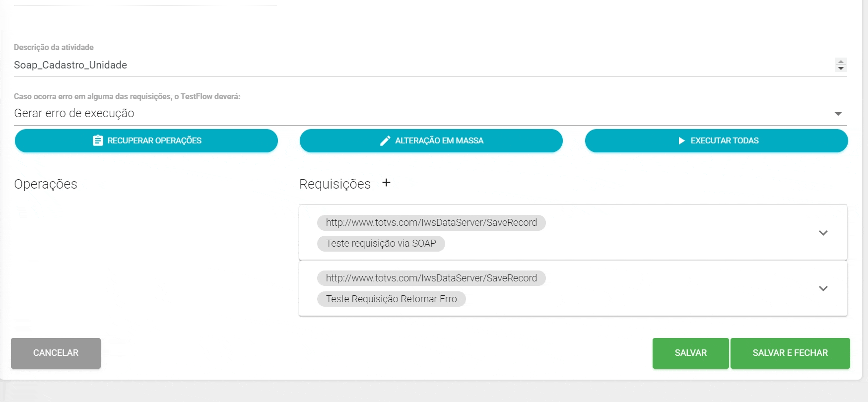Viewport: 868px width, 402px height.
Task: Expand the Teste requisição via SOAP request
Action: coord(823,233)
